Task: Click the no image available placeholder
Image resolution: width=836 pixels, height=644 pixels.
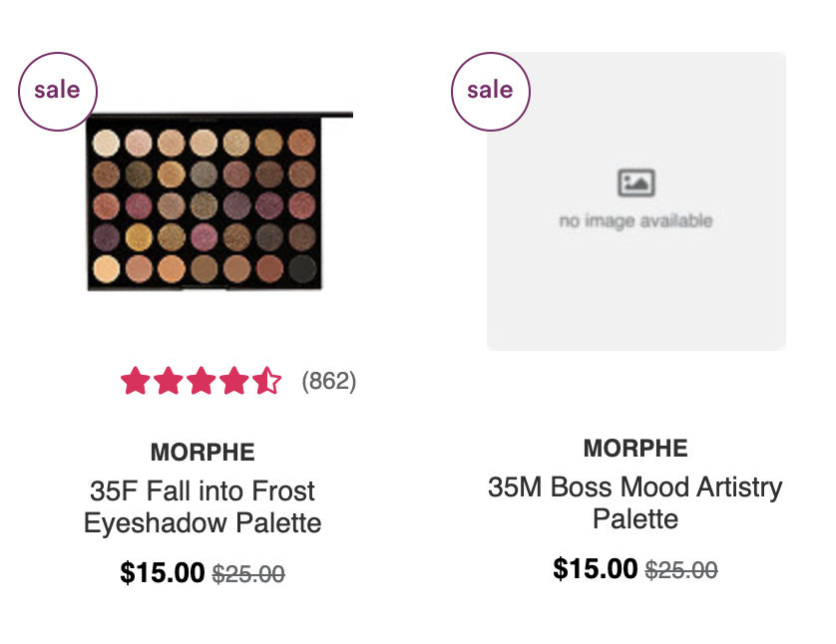Action: tap(636, 201)
